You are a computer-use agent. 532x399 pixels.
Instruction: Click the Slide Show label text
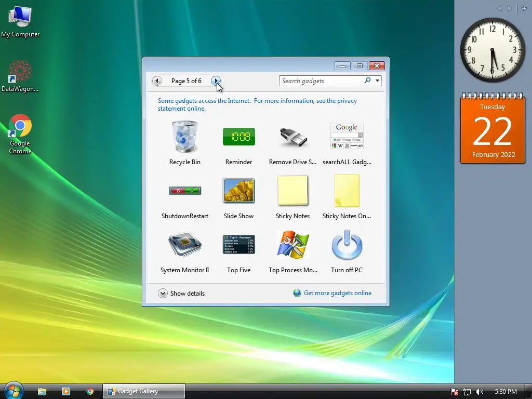click(x=239, y=216)
